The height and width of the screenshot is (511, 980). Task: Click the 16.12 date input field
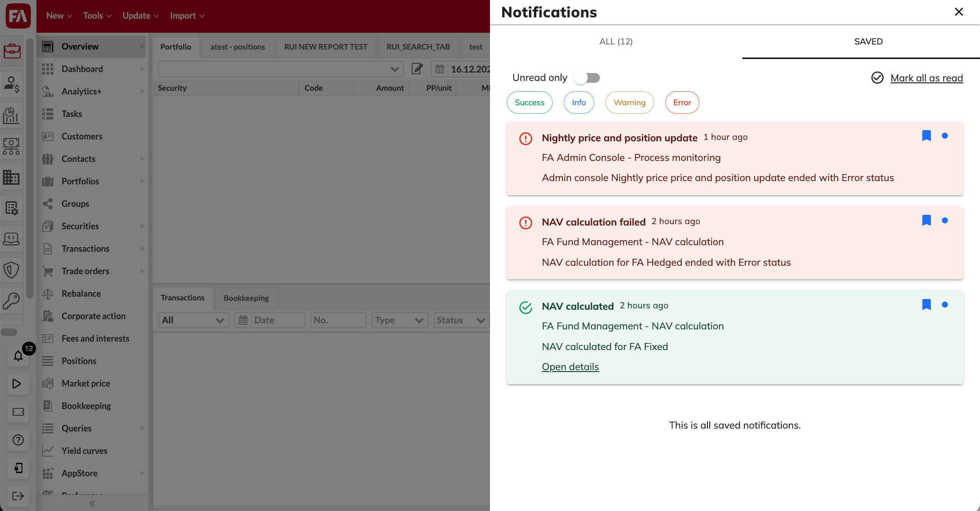469,69
